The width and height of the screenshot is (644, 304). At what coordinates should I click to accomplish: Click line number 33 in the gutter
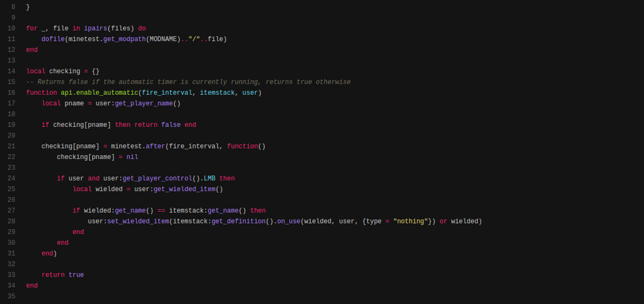click(11, 275)
